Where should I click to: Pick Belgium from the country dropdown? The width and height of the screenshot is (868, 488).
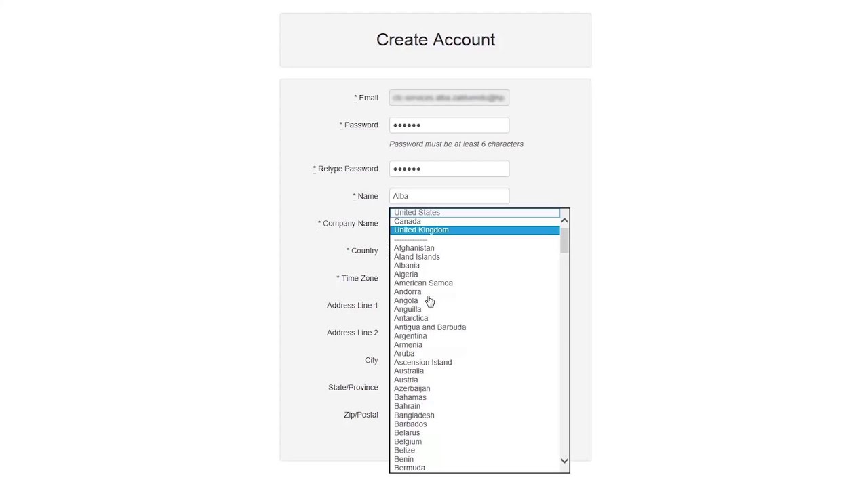(408, 442)
